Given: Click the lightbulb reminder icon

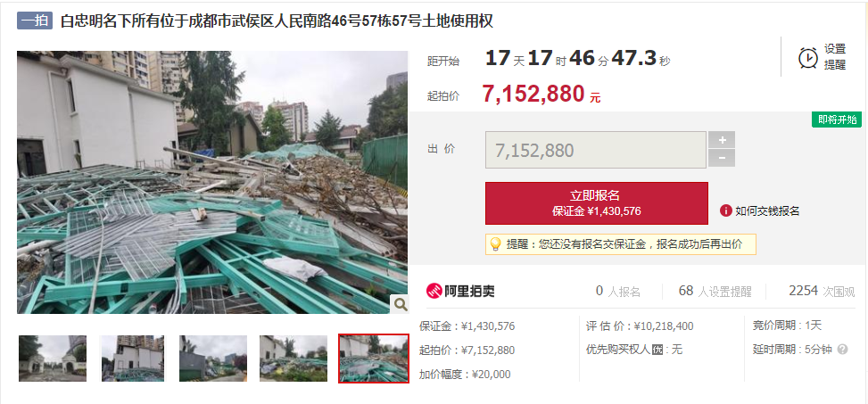Looking at the screenshot, I should coord(495,243).
